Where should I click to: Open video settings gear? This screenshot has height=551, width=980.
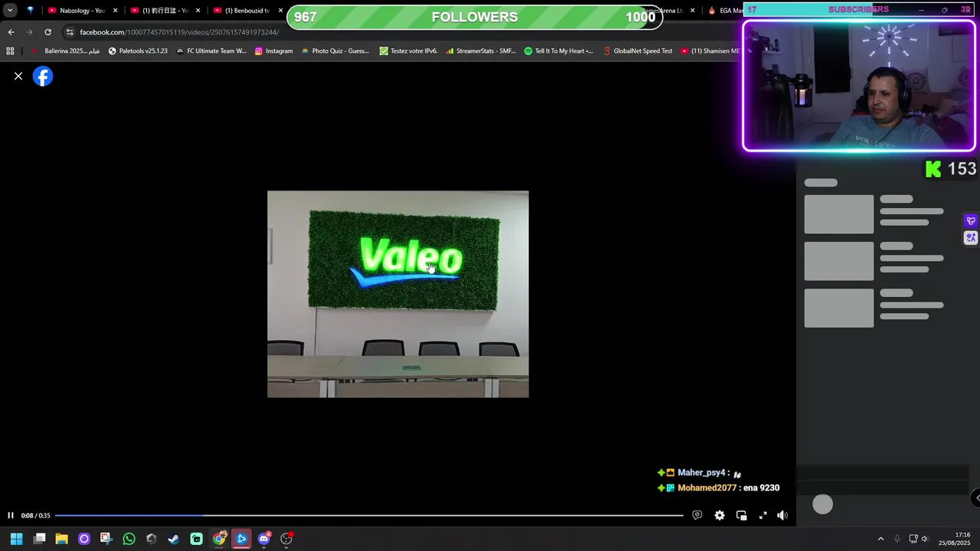(720, 515)
